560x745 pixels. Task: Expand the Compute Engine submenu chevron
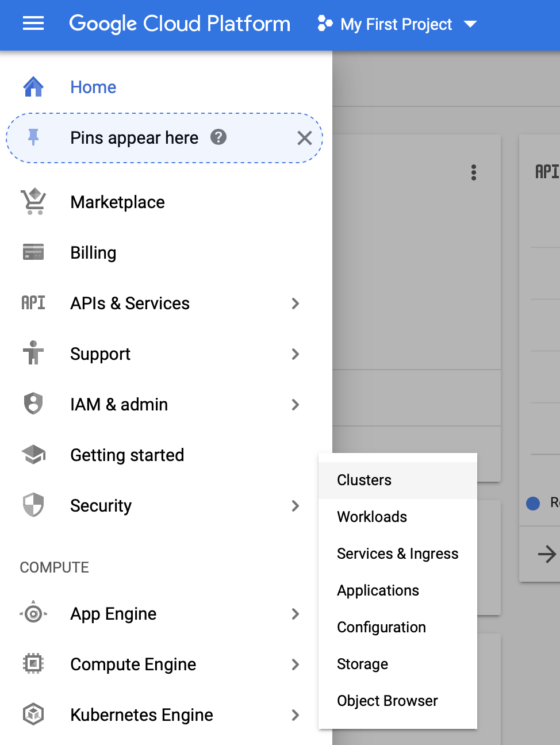click(x=296, y=665)
